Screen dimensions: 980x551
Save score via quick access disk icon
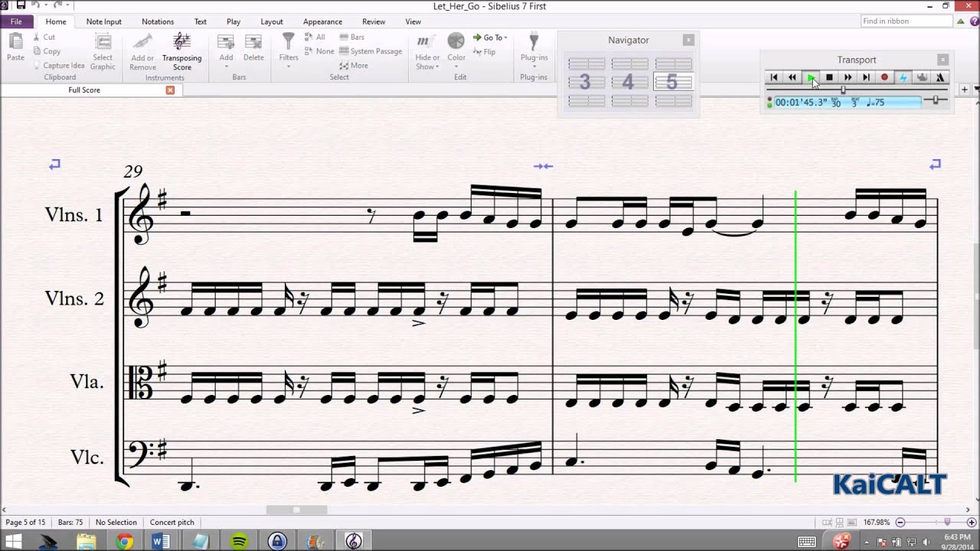[21, 5]
